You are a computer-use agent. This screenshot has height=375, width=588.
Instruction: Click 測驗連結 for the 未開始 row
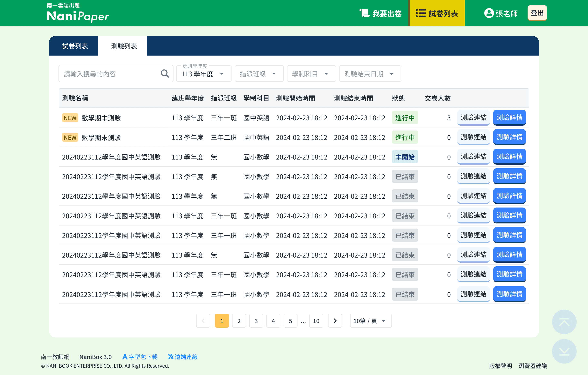point(473,157)
